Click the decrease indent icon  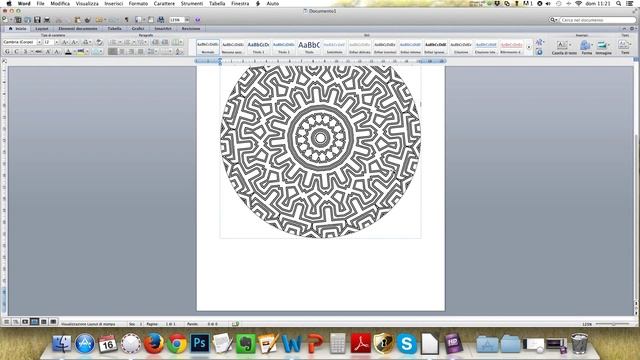156,42
